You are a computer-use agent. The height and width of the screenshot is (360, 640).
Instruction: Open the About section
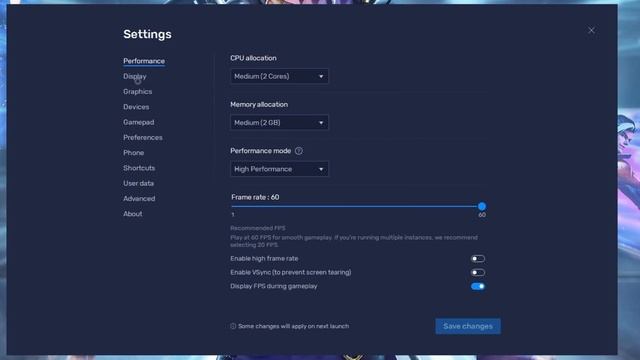133,214
